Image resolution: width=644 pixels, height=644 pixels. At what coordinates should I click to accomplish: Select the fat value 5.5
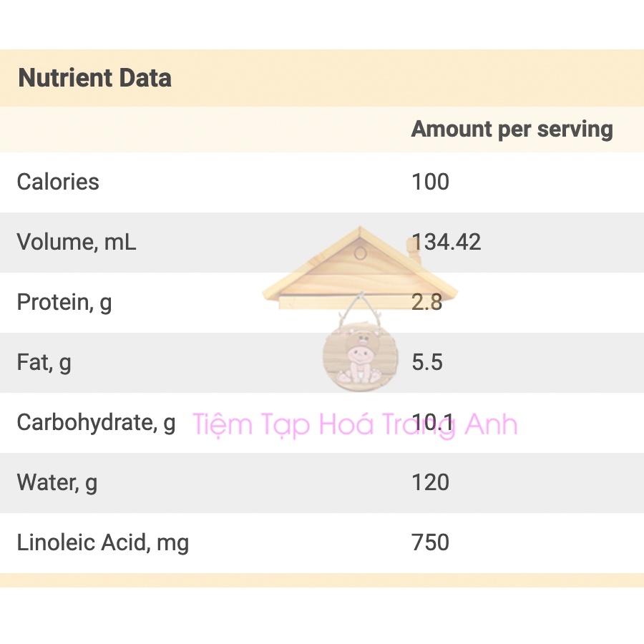pos(427,362)
